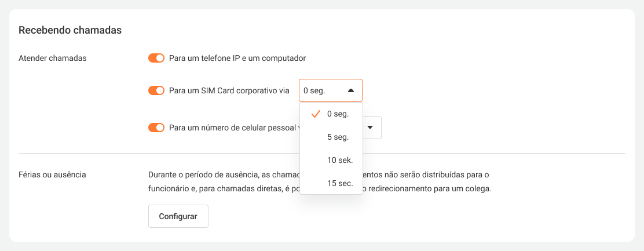Disable answering on IP phone and computer
This screenshot has width=644, height=251.
tap(156, 58)
